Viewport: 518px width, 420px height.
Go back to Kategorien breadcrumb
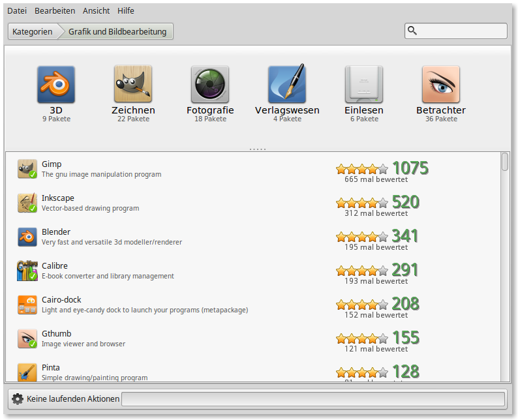33,31
